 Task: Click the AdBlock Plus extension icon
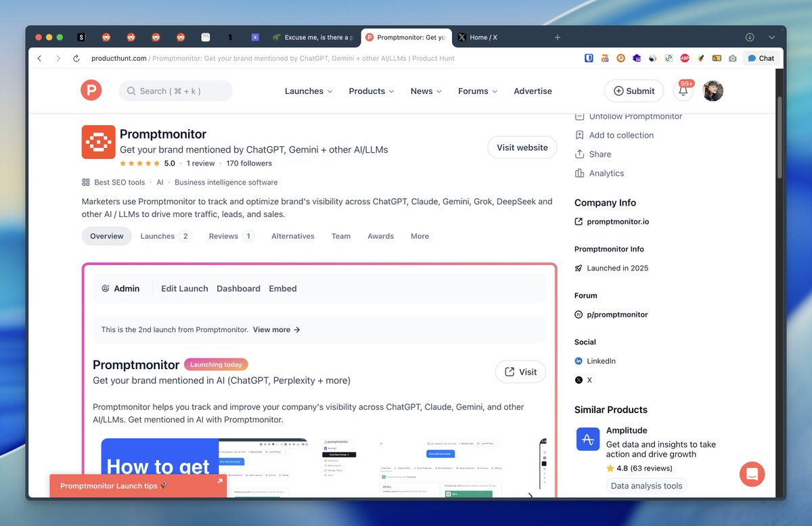coord(685,58)
